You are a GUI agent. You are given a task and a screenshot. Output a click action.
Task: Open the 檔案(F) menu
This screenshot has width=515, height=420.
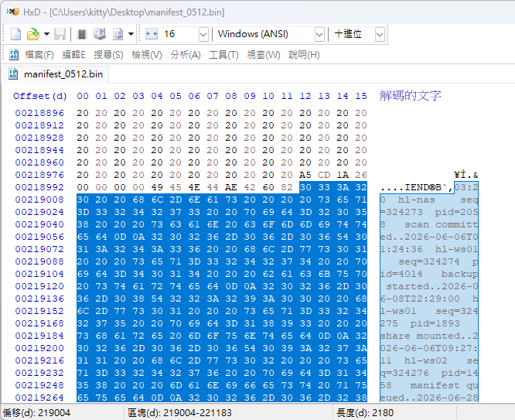click(39, 55)
